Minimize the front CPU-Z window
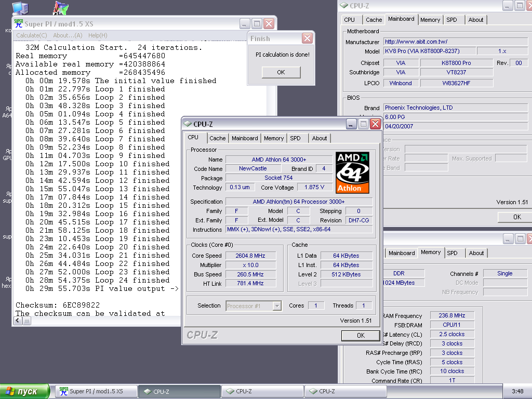Viewport: 532px width, 399px height. (x=351, y=124)
